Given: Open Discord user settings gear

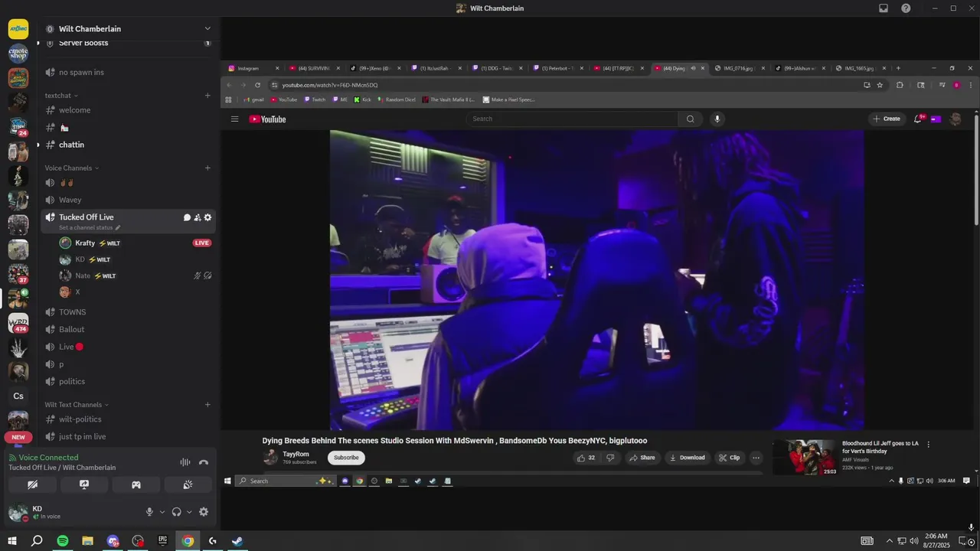Looking at the screenshot, I should point(204,512).
